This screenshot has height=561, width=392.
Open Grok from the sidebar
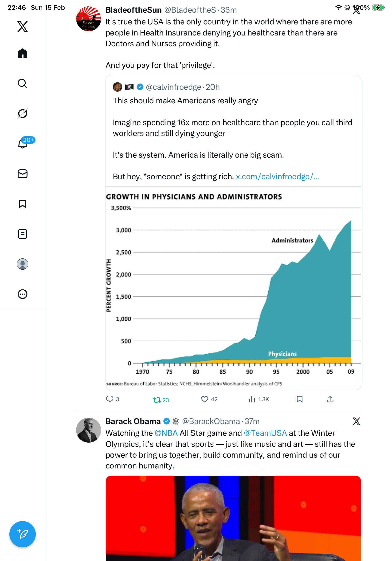pyautogui.click(x=23, y=113)
